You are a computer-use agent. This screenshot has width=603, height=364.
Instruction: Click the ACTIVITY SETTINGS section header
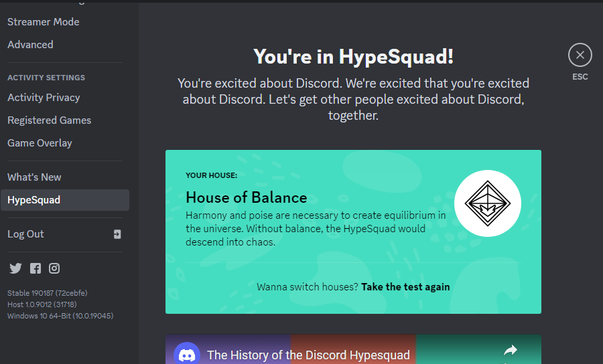click(x=46, y=78)
